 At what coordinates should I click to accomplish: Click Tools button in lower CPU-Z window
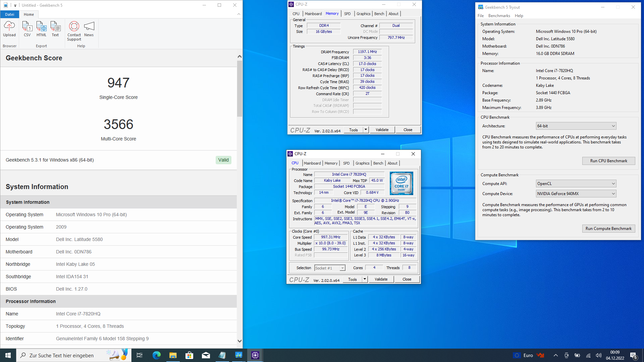coord(353,279)
